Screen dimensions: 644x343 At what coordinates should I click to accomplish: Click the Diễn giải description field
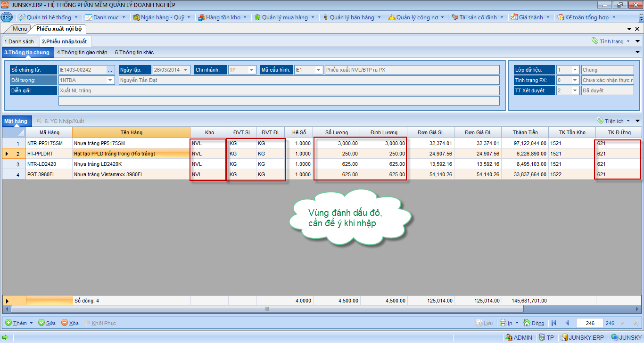(x=278, y=90)
